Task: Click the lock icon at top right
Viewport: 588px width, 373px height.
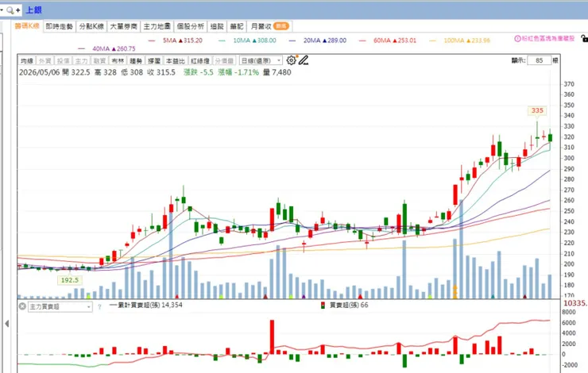Action: [584, 38]
